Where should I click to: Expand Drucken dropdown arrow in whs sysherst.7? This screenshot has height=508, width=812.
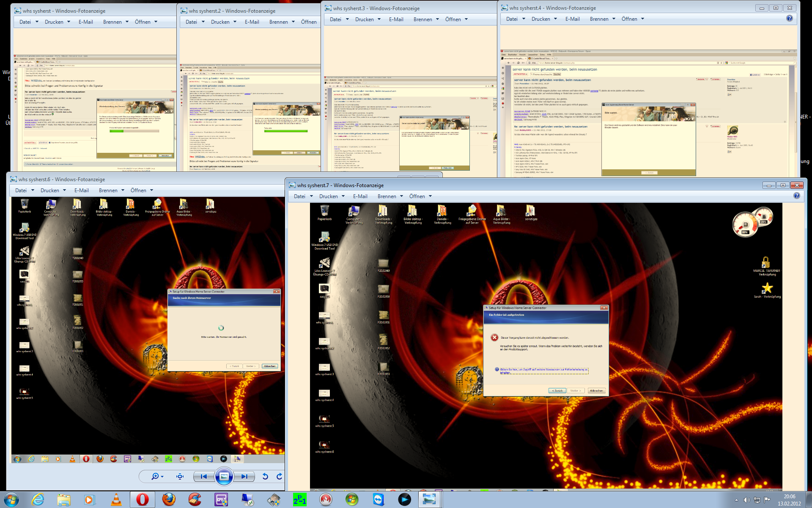343,196
